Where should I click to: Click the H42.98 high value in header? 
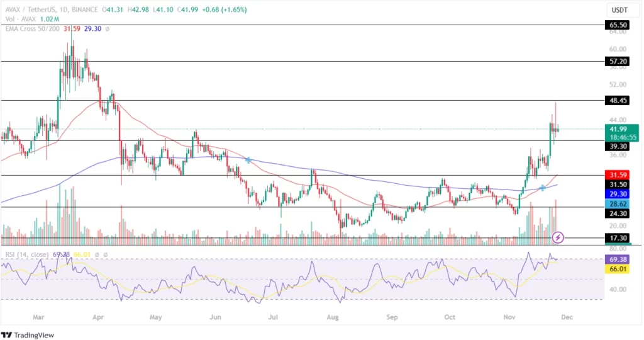click(x=137, y=9)
